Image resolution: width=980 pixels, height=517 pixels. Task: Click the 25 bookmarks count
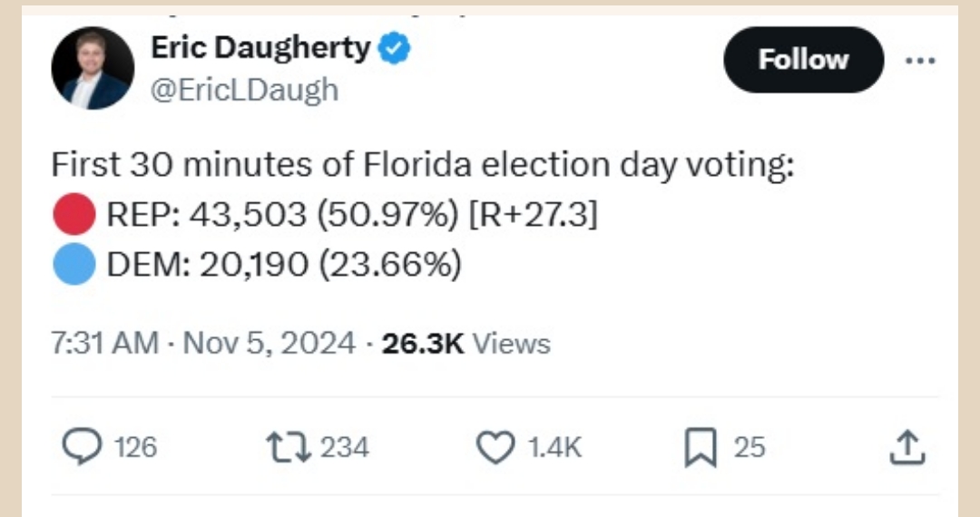click(750, 447)
